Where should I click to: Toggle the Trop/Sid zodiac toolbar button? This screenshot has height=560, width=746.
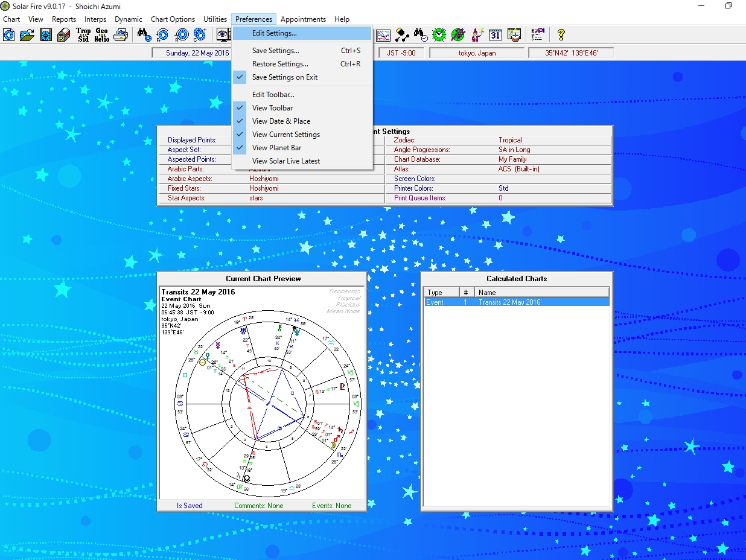(x=83, y=35)
